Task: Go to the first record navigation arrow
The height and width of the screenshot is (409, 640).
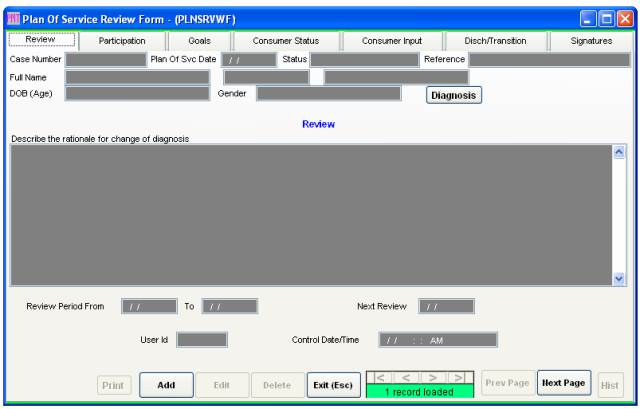Action: pos(380,377)
